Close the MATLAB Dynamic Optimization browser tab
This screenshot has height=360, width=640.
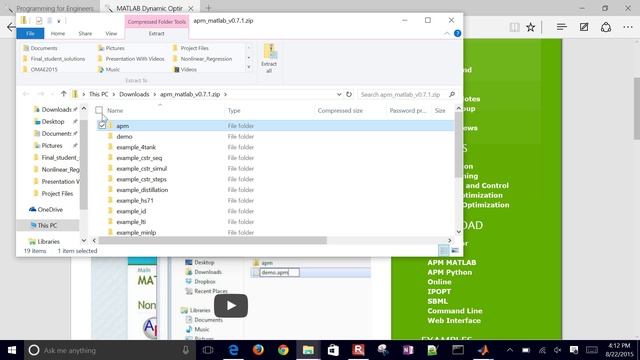coord(191,8)
